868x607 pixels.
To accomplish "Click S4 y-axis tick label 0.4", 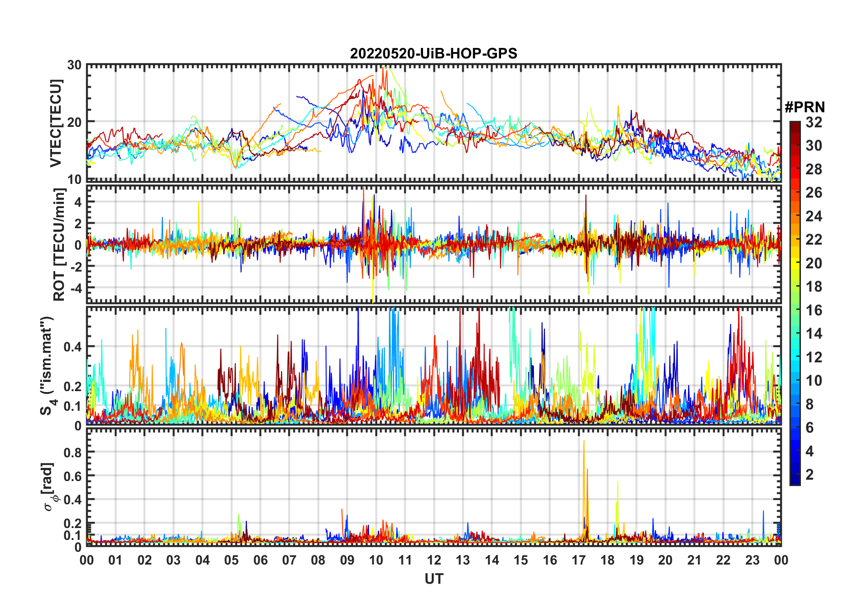I will (x=73, y=346).
